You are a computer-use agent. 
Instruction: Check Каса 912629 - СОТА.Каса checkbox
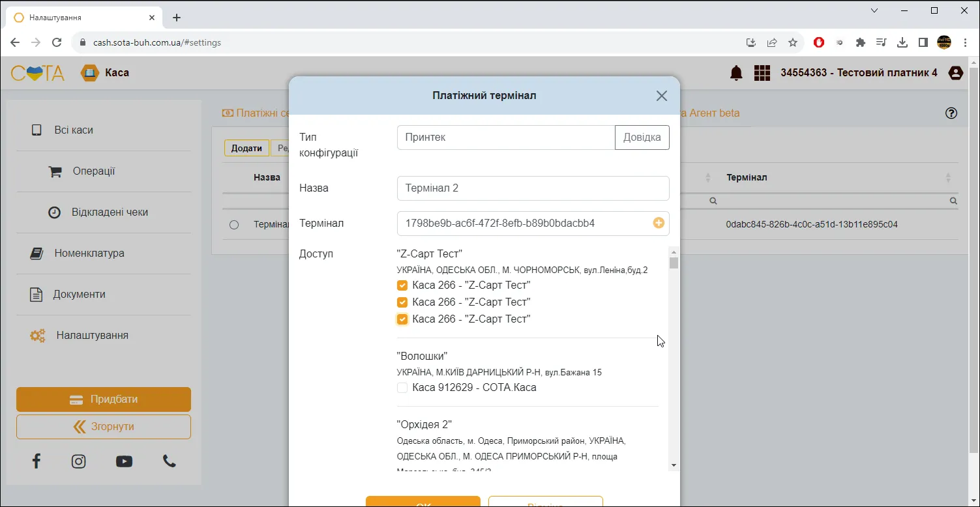pos(402,388)
